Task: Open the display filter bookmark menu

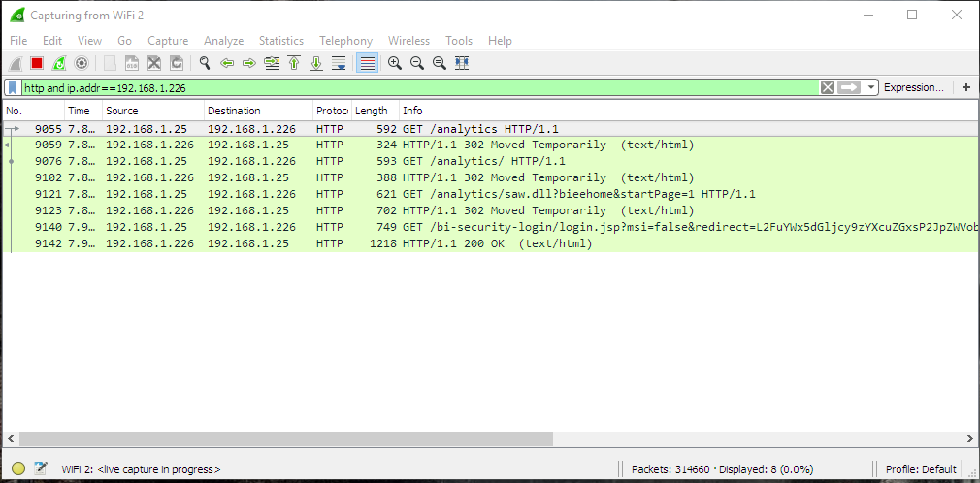Action: click(13, 87)
